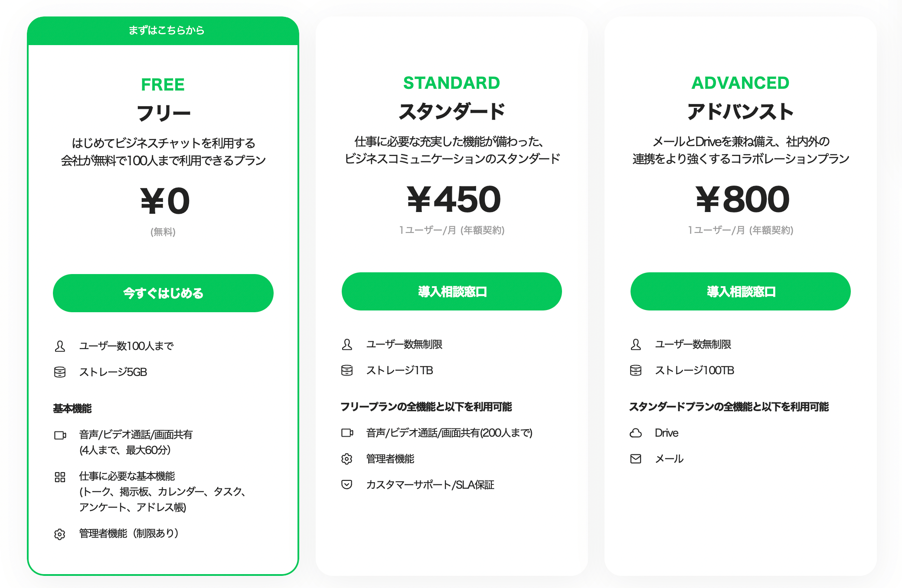
Task: Click the ADVANCED plan heading
Action: click(x=740, y=83)
